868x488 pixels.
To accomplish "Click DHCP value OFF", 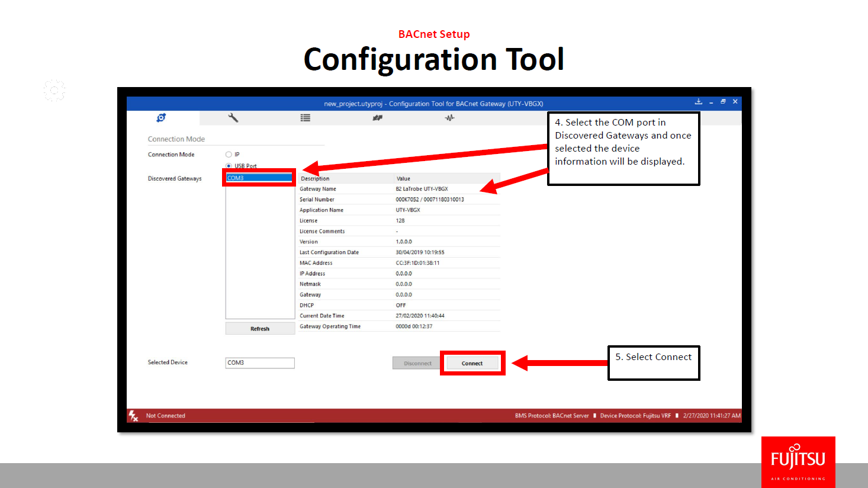I will [401, 306].
